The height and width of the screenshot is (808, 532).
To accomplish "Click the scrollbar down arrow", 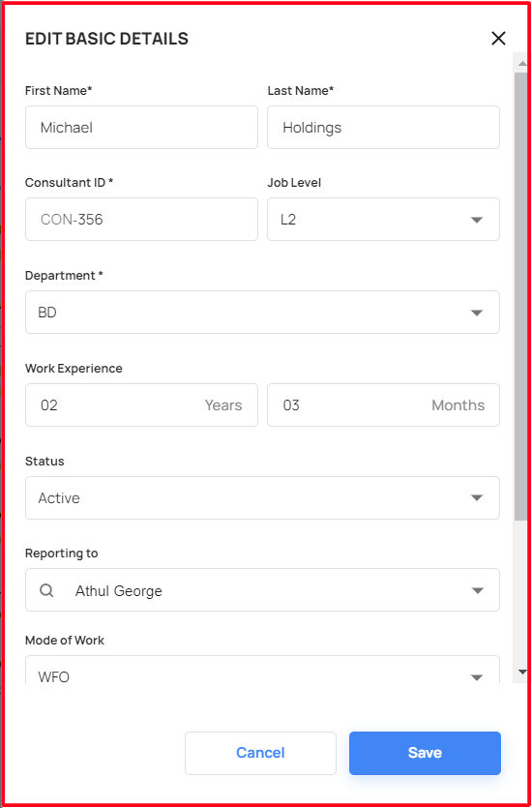I will (521, 672).
